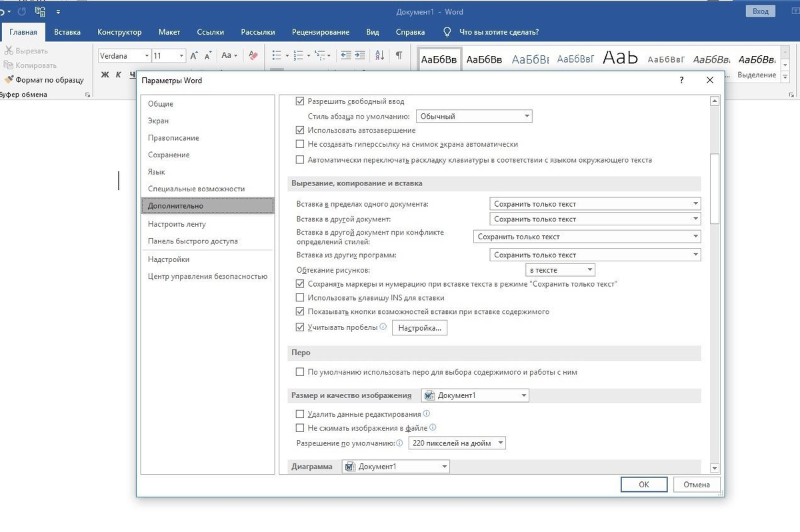Increase font size with the large A icon
Image resolution: width=800 pixels, height=532 pixels.
click(194, 56)
